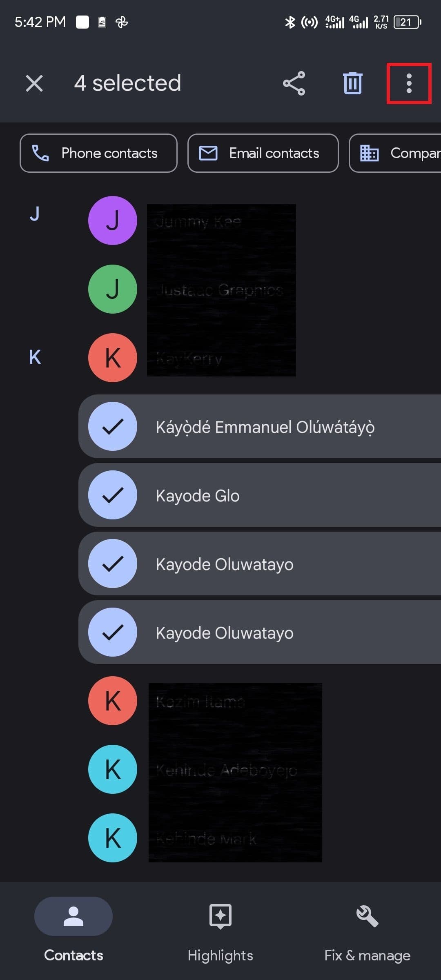
Task: Select the first red K avatar
Action: point(113,358)
